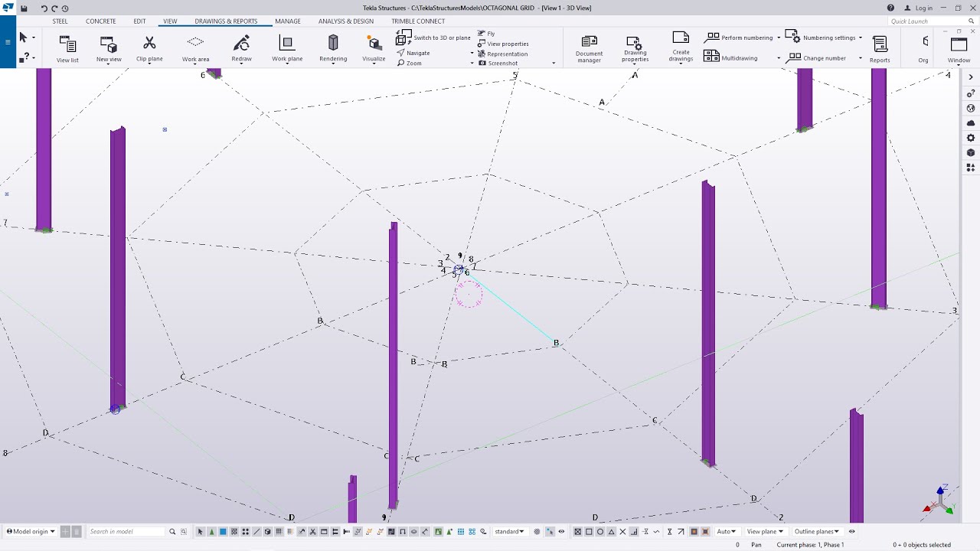Screen dimensions: 980x551
Task: Switch to DRAWINGS & REPORTS tab
Action: (227, 21)
